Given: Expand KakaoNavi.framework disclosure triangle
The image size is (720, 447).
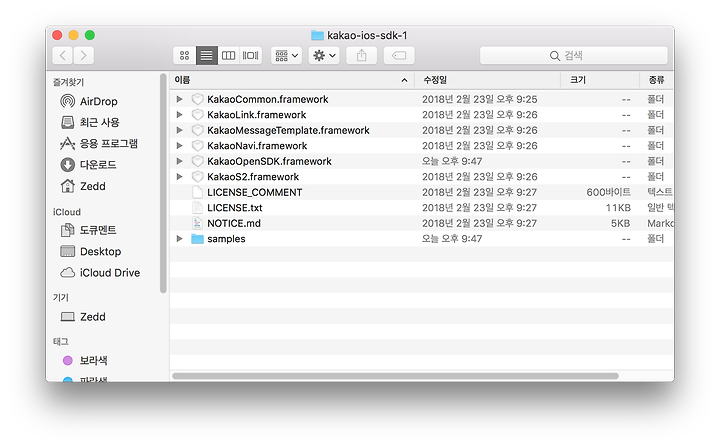Looking at the screenshot, I should pos(180,146).
